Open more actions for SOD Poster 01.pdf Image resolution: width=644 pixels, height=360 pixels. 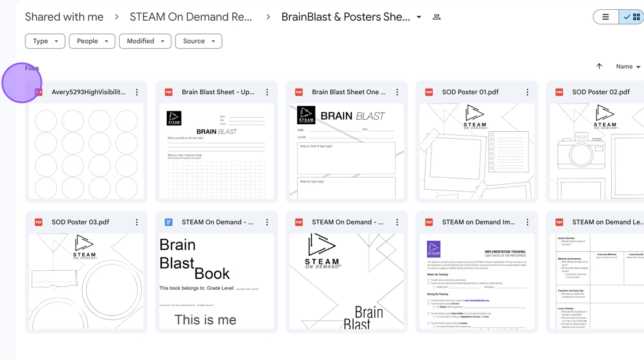pyautogui.click(x=527, y=92)
